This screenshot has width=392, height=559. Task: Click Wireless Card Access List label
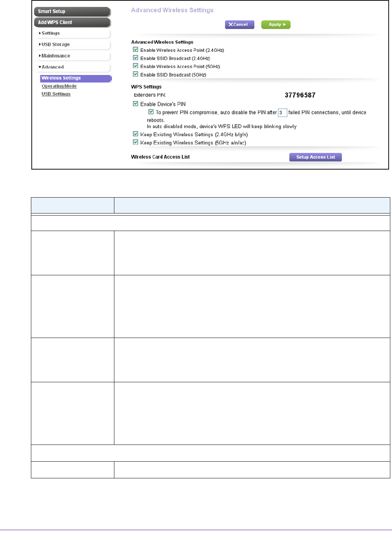coord(160,157)
